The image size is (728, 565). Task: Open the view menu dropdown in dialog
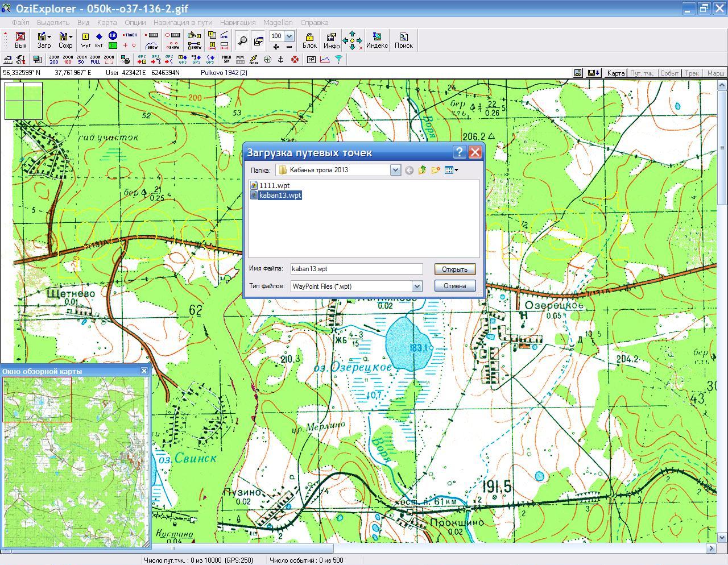pos(452,170)
